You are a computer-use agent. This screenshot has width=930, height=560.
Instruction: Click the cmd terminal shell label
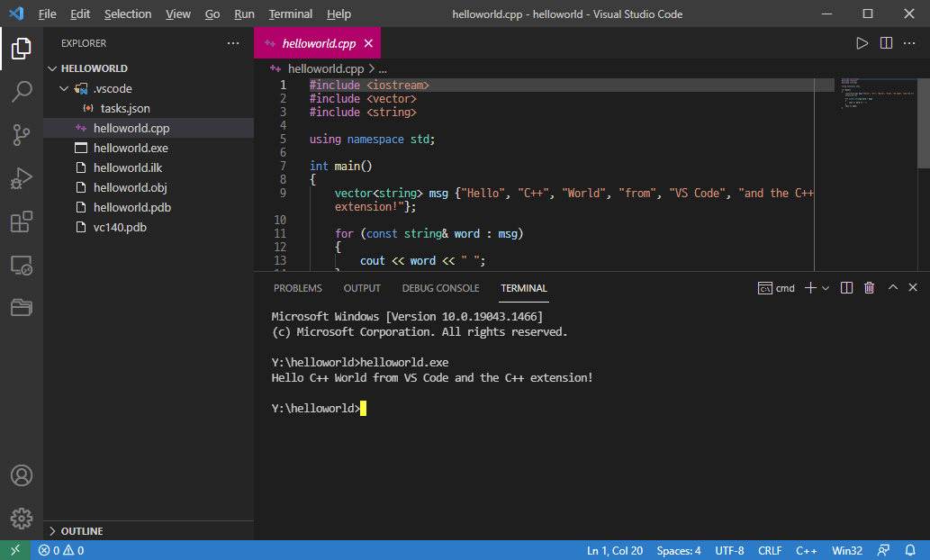(776, 288)
